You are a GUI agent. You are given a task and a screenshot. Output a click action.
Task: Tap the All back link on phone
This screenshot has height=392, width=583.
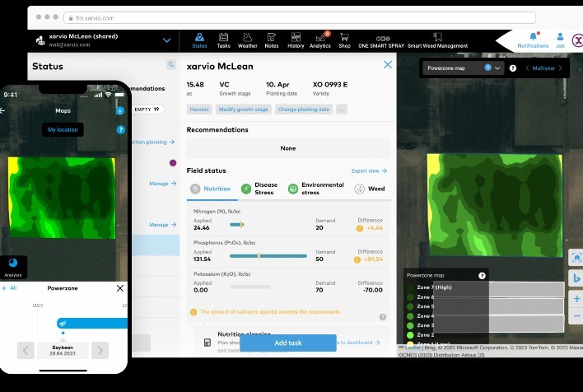coord(9,288)
